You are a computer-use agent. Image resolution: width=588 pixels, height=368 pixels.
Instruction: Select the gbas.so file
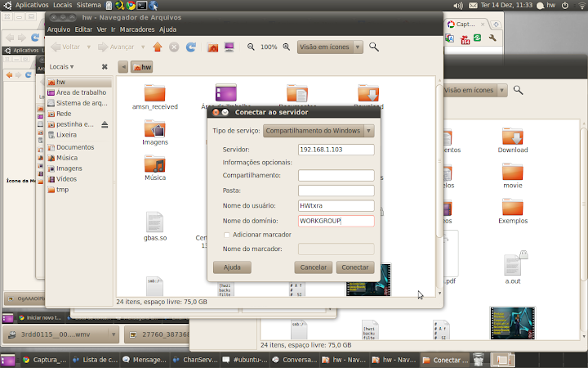155,226
